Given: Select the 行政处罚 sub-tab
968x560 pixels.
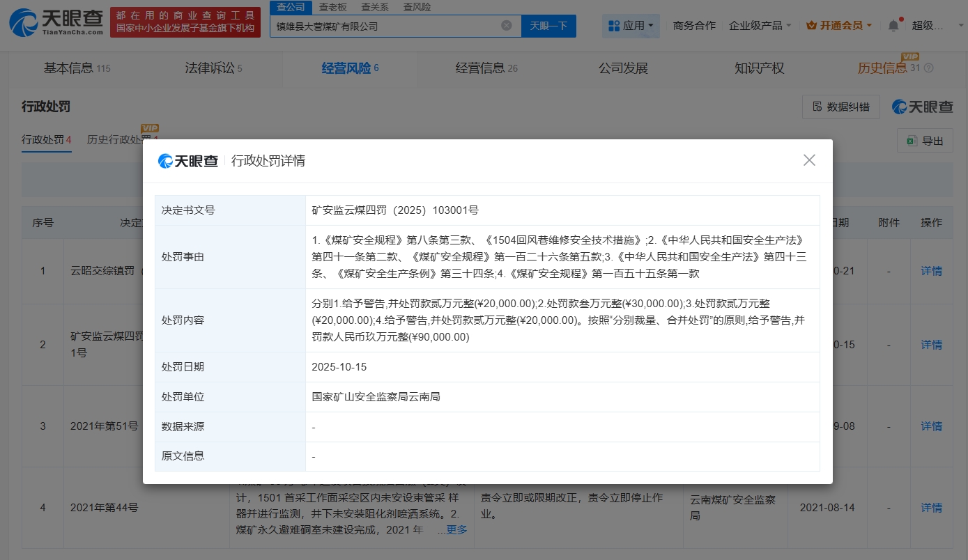Looking at the screenshot, I should (x=47, y=140).
